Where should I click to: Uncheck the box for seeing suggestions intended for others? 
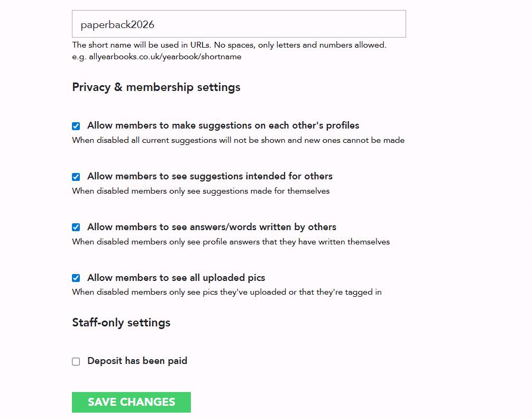point(76,177)
